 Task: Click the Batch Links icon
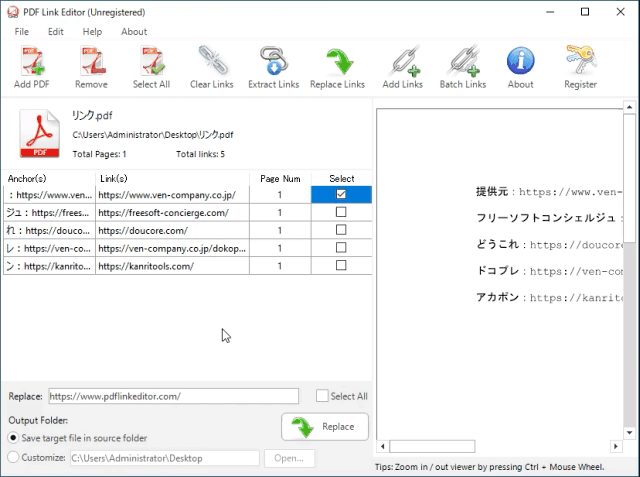[x=464, y=61]
